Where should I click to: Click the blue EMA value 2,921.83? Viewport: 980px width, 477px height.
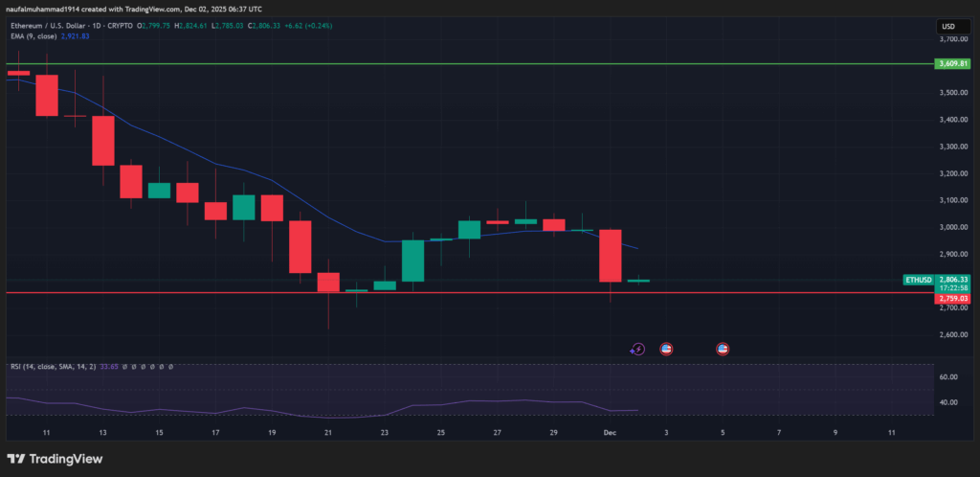tap(74, 38)
